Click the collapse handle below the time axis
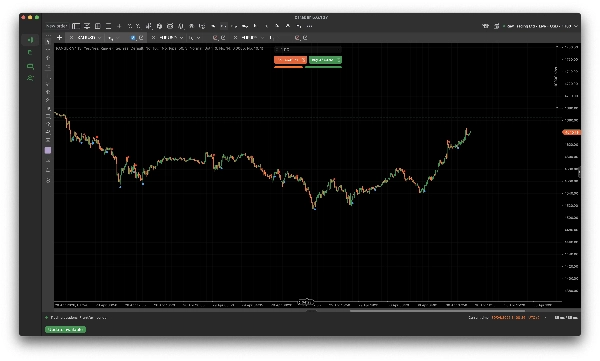 click(311, 311)
